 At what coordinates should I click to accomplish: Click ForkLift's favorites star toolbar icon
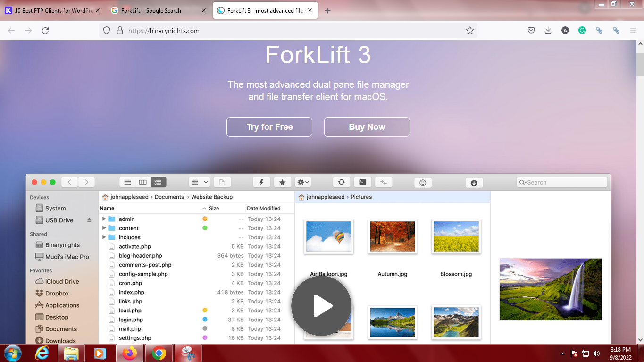[x=283, y=182]
